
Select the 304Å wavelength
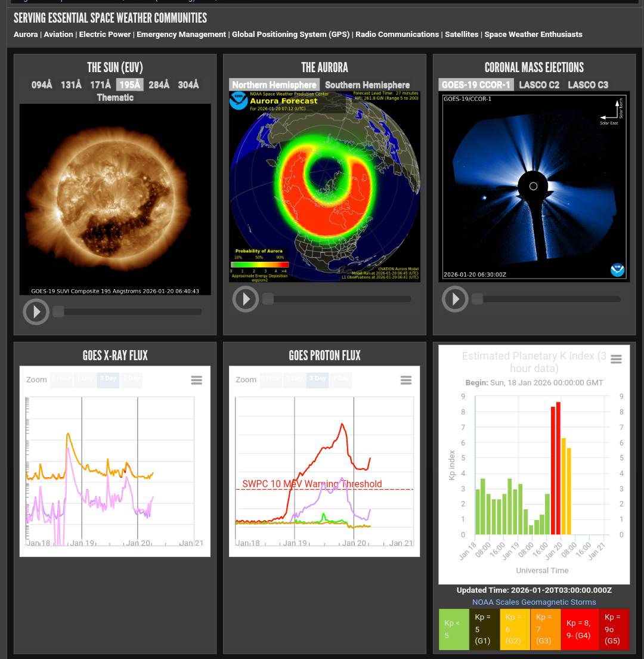[x=188, y=85]
